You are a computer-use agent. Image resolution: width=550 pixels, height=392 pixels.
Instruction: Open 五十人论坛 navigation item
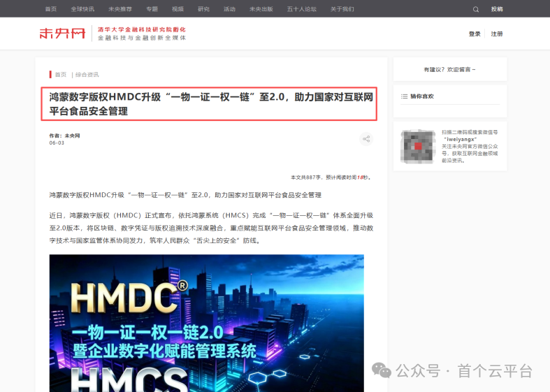click(x=302, y=9)
